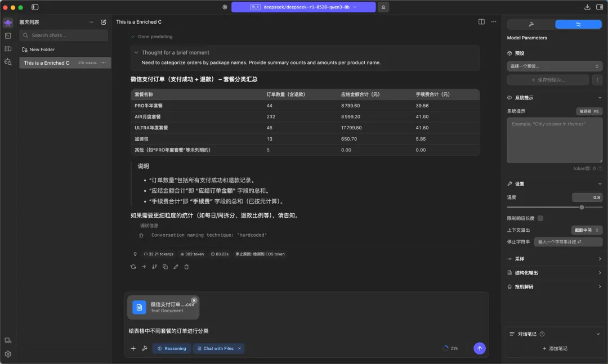The image size is (608, 364).
Task: Click the 对话笔记 help question icon
Action: tap(542, 334)
